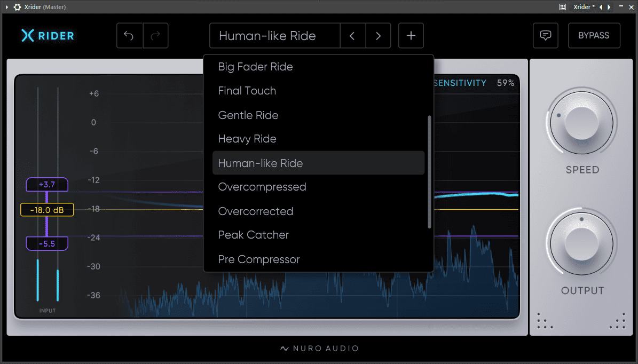Click the SPEED knob
Image resolution: width=638 pixels, height=364 pixels.
581,122
